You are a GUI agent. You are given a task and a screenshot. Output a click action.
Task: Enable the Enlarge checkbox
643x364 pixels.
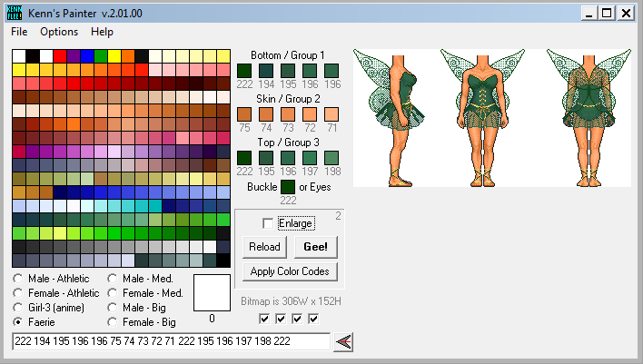point(268,223)
